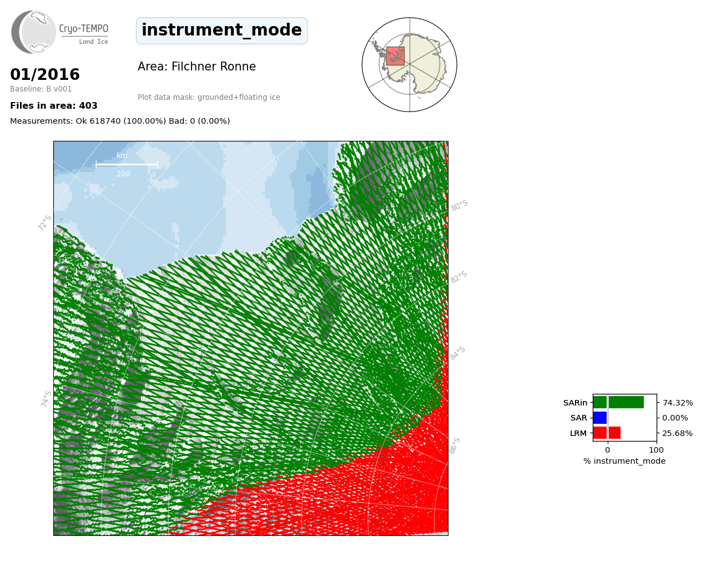Click the Plot data mask description text
This screenshot has width=706, height=588.
[x=209, y=98]
